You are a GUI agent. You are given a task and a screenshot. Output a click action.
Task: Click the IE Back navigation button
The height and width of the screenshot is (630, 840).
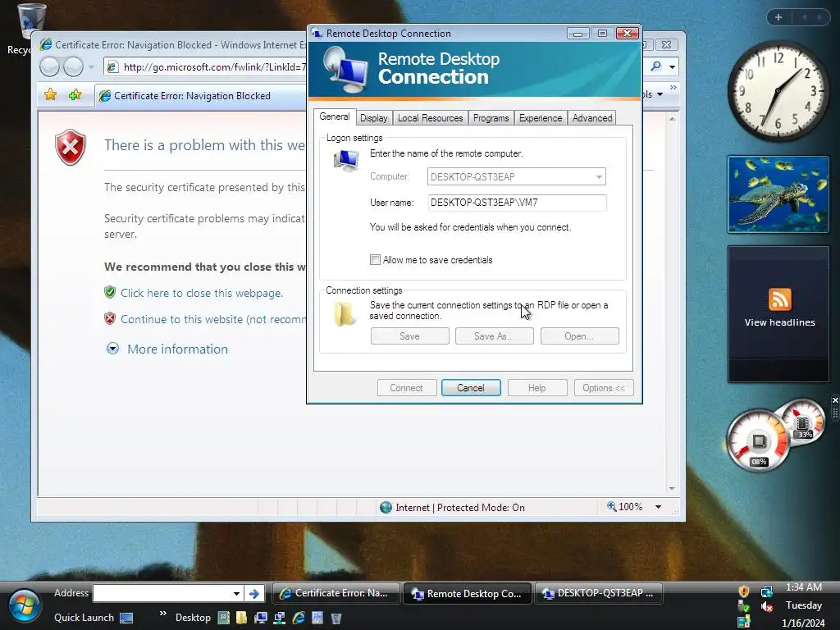[x=50, y=67]
